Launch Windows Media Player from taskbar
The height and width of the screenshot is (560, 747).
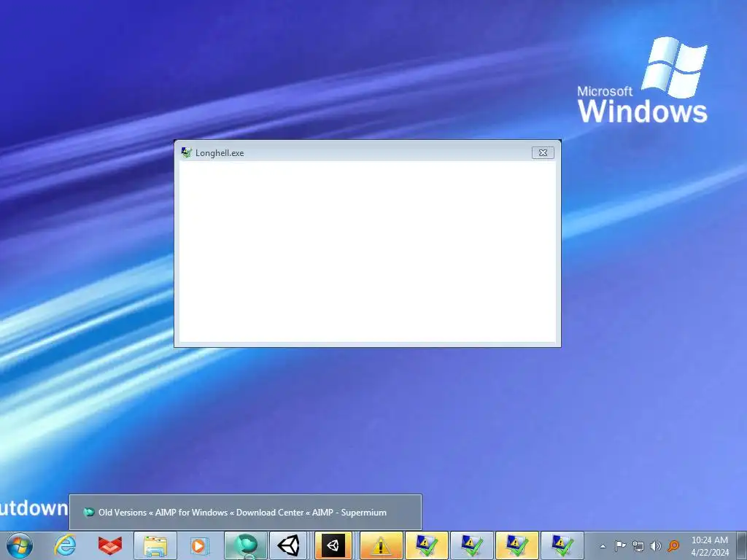tap(200, 545)
